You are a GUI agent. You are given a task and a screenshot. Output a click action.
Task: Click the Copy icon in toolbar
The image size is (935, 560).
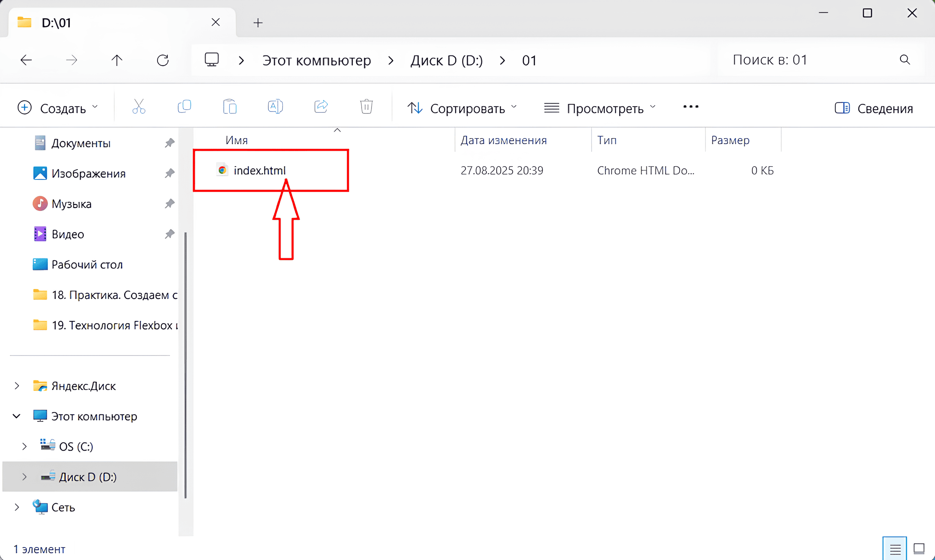pyautogui.click(x=184, y=107)
